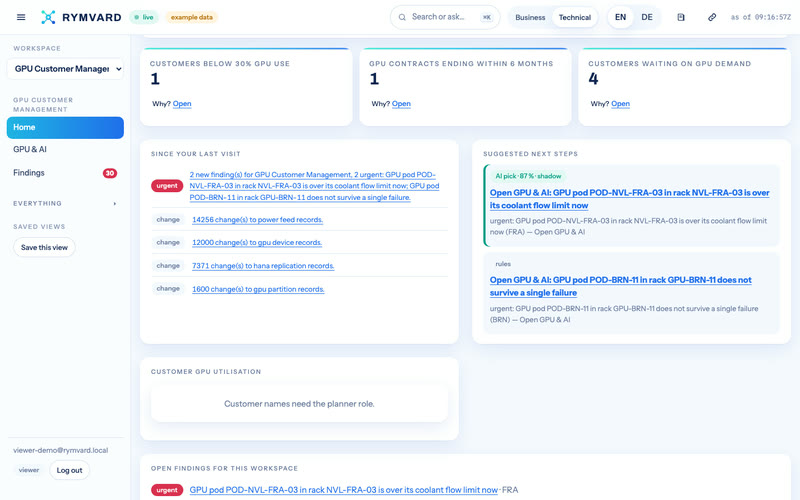800x500 pixels.
Task: Click the as of 09:16:57Z timestamp
Action: [x=761, y=17]
